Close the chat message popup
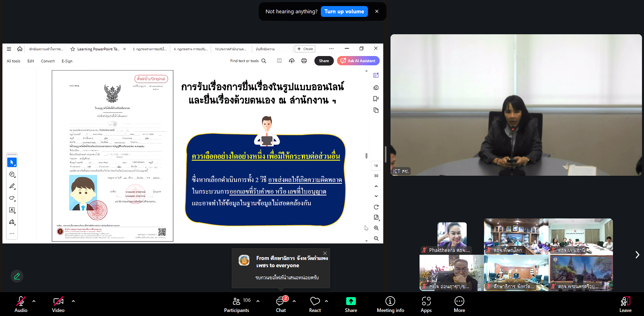 coord(325,254)
